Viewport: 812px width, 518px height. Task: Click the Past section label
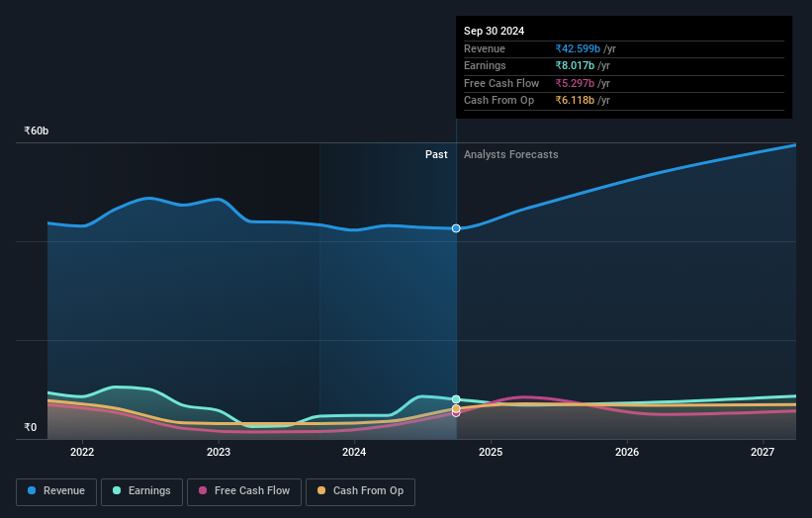tap(436, 154)
